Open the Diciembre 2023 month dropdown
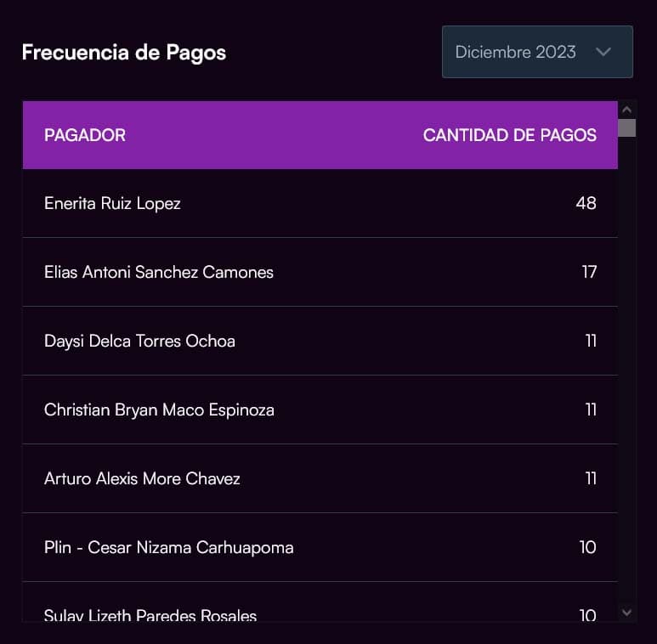This screenshot has width=657, height=644. point(535,52)
